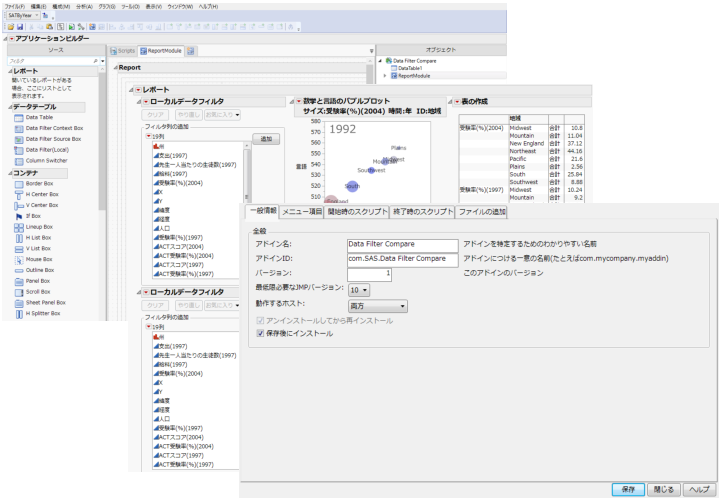722x500 pixels.
Task: Select the H Splitter Box icon
Action: pos(19,314)
